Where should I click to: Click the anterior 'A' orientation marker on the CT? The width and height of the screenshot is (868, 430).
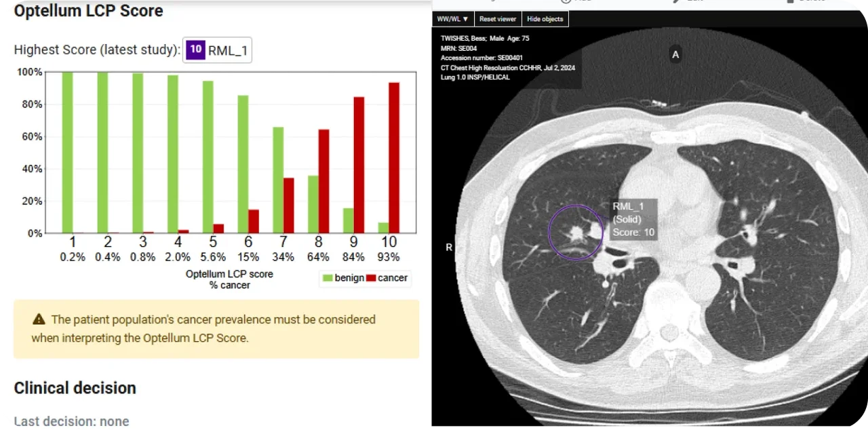(x=675, y=54)
